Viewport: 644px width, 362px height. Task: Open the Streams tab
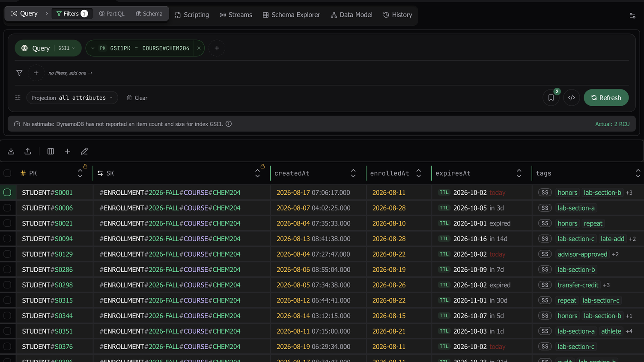click(236, 15)
